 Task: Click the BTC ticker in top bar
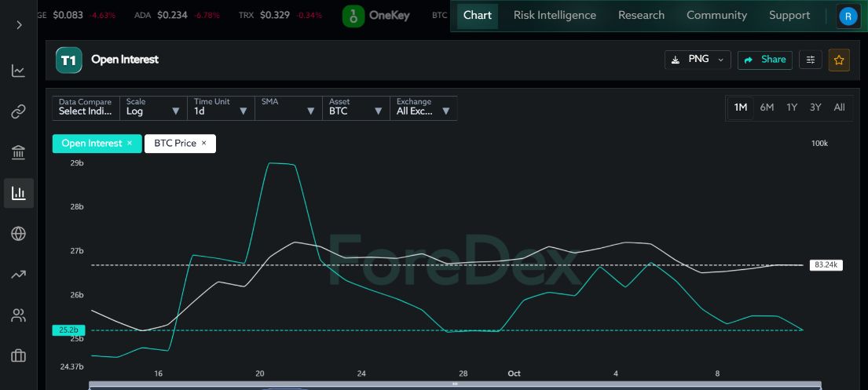click(x=440, y=16)
